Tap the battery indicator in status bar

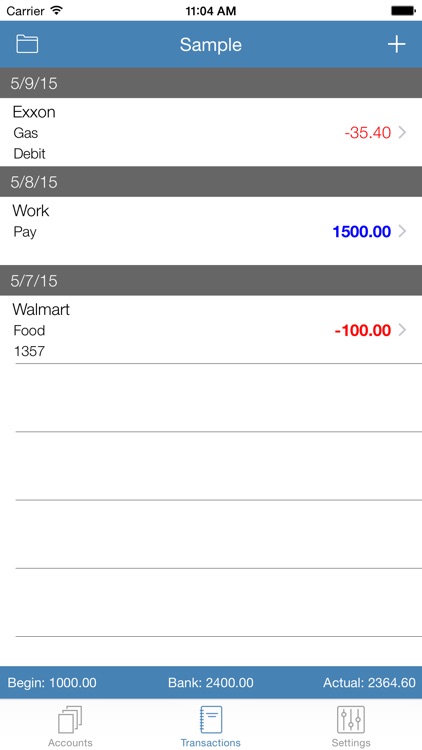tap(403, 11)
